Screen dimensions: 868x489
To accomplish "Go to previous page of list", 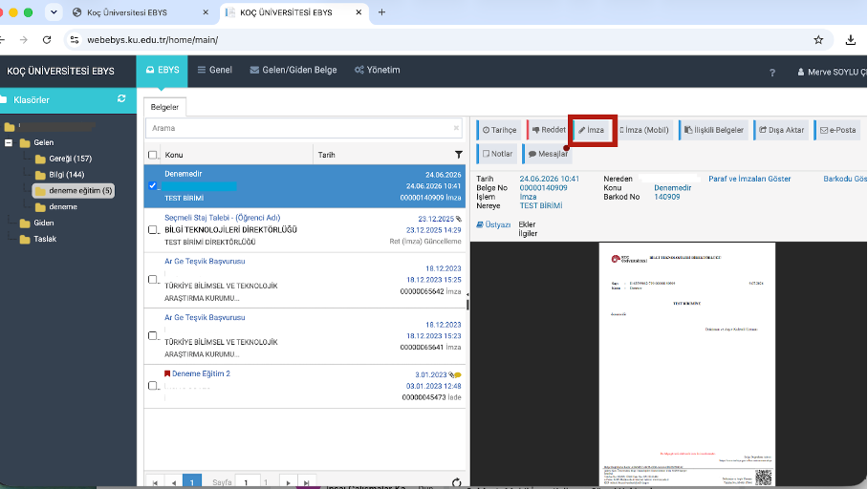I will (174, 482).
